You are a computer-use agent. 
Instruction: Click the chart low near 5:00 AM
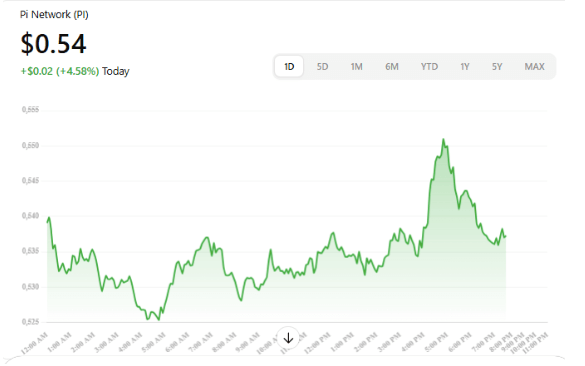coord(159,319)
